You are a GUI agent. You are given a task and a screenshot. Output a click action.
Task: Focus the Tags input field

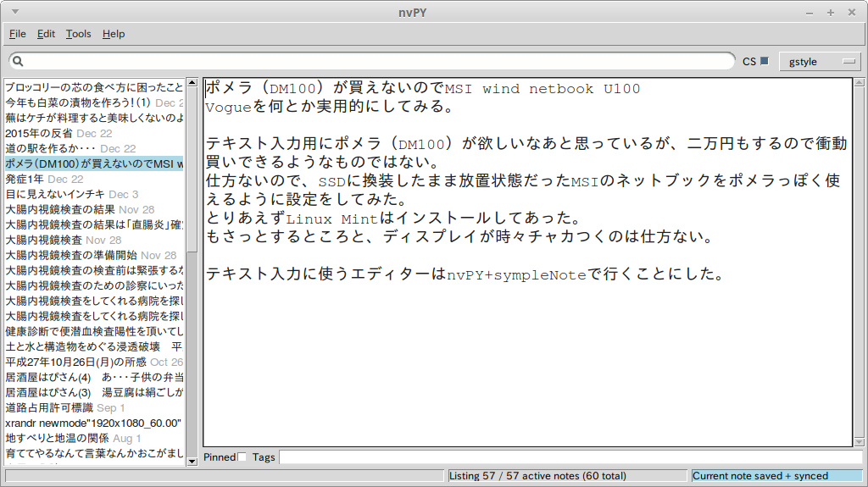pyautogui.click(x=570, y=457)
